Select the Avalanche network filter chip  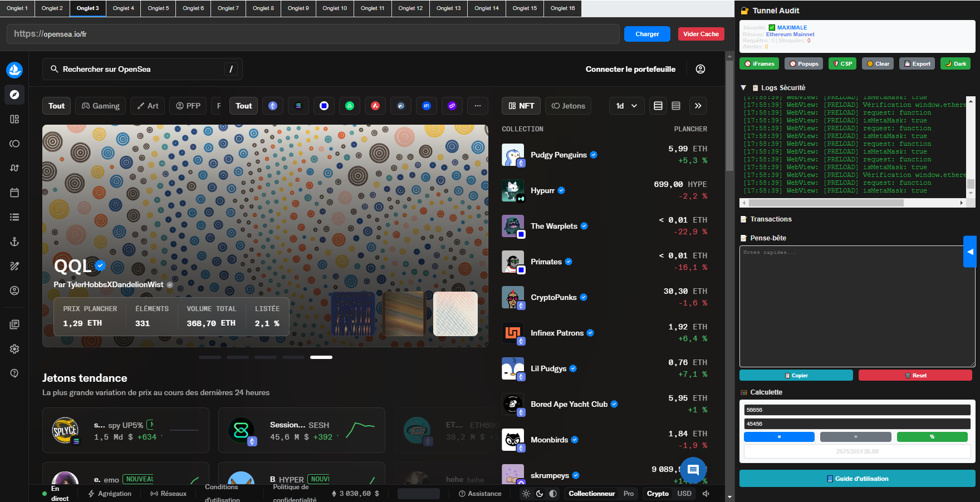pos(375,106)
